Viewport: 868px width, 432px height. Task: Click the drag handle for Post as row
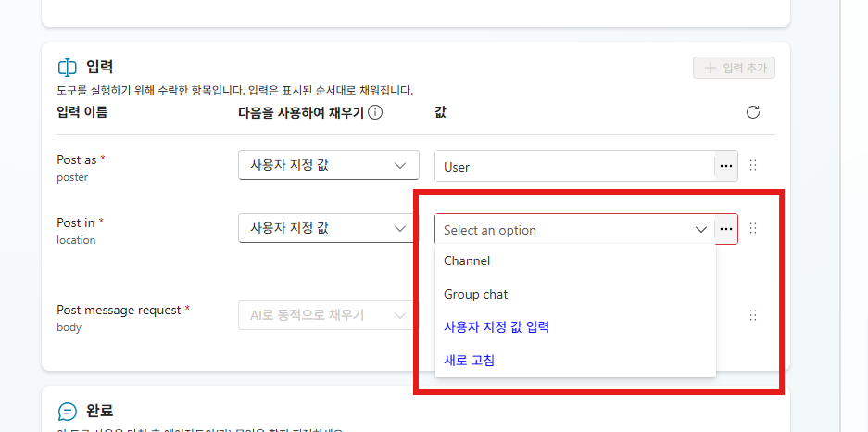click(753, 165)
